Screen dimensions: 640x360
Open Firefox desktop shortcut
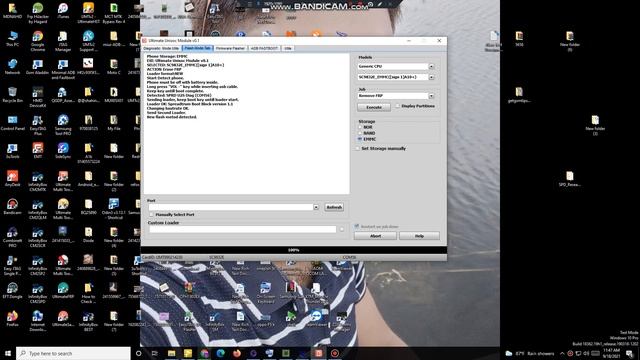click(12, 319)
